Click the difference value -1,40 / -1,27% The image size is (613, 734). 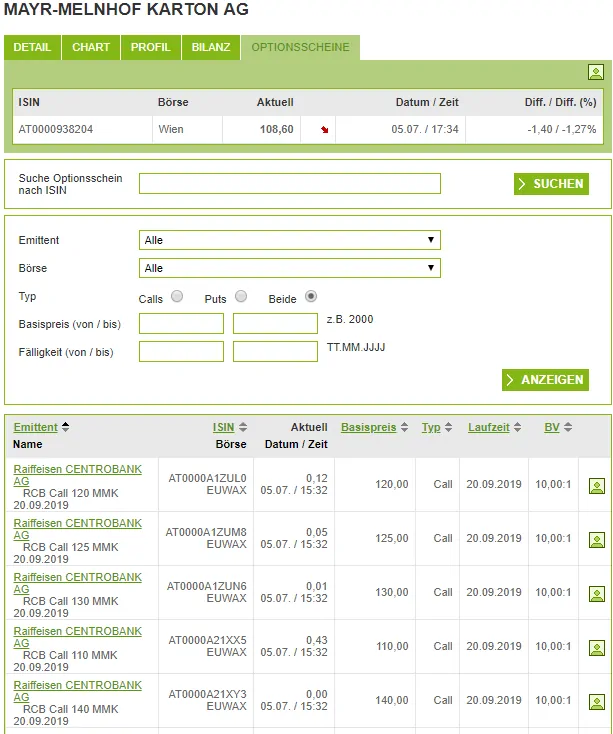coord(562,129)
